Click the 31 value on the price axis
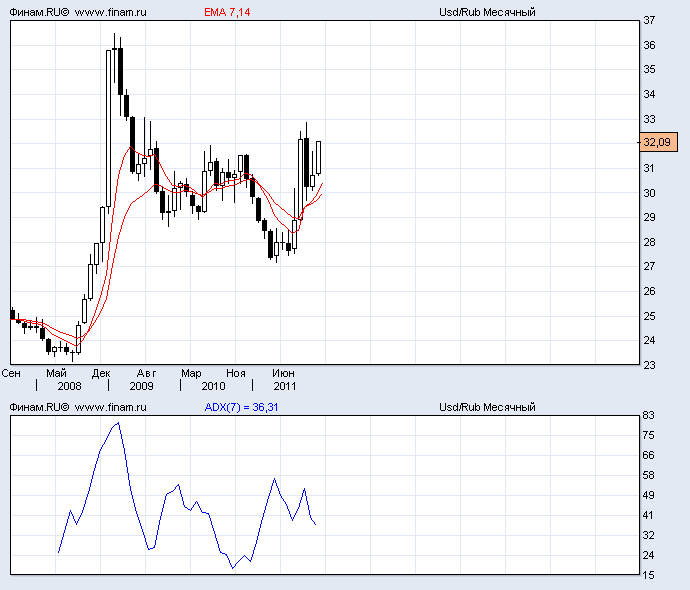The width and height of the screenshot is (690, 590). [649, 168]
